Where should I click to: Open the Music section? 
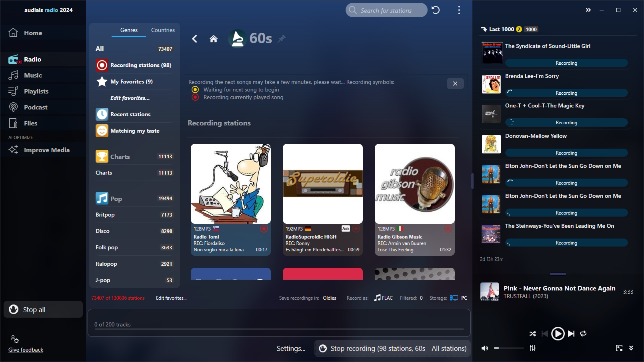coord(43,75)
